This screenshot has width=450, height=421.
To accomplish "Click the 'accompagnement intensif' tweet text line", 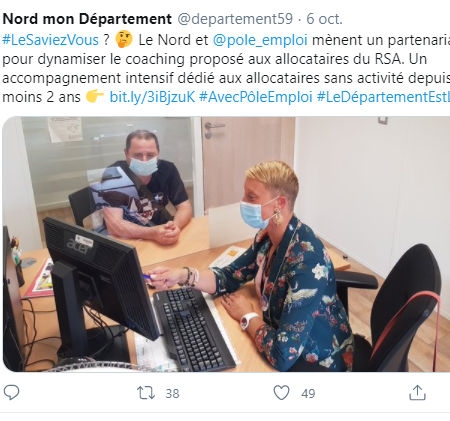I will [x=226, y=78].
